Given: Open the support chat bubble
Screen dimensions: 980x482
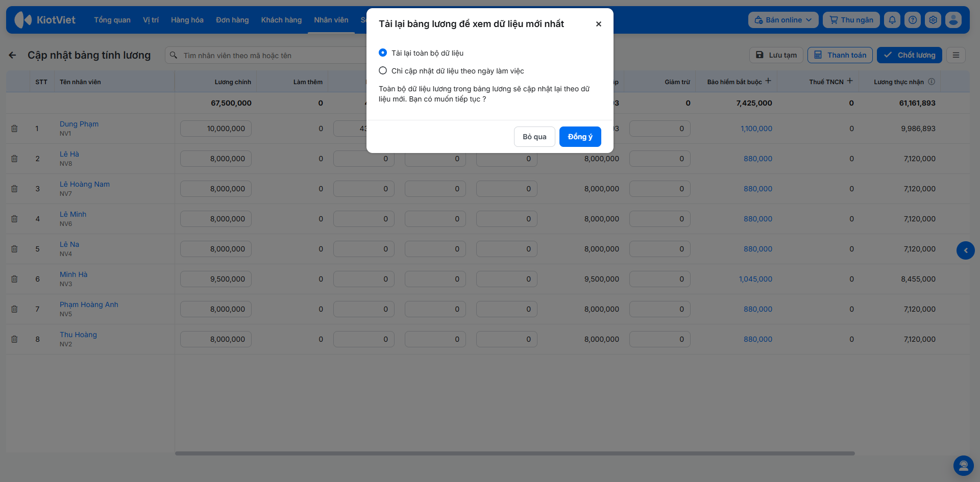Looking at the screenshot, I should coord(964,466).
